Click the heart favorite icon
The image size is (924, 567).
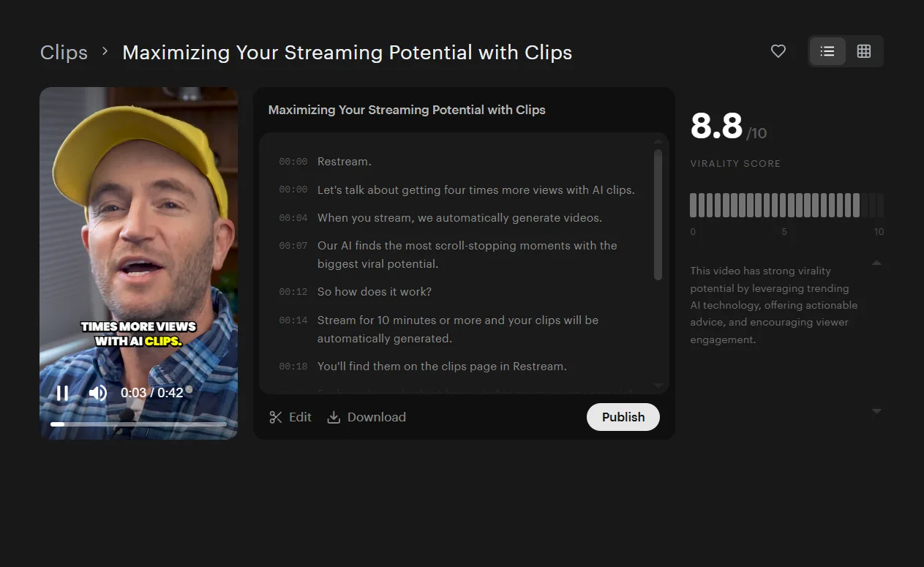click(x=778, y=51)
